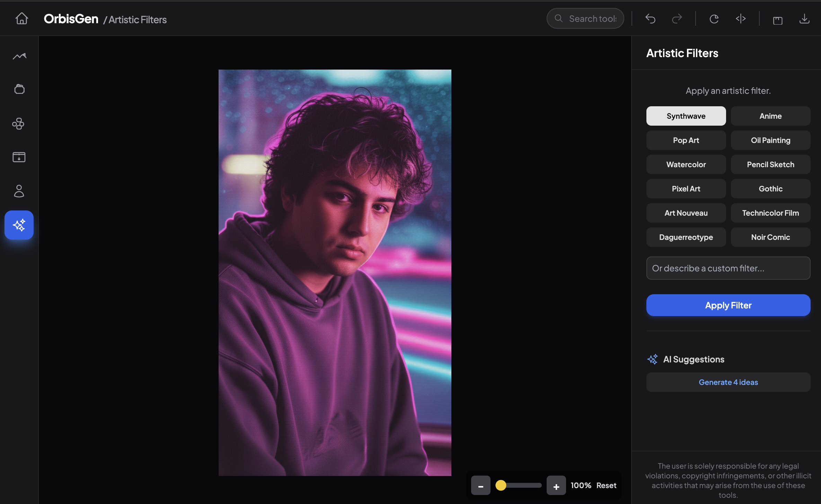Select the sparkle Artistic Filters sidebar icon

[x=19, y=225]
